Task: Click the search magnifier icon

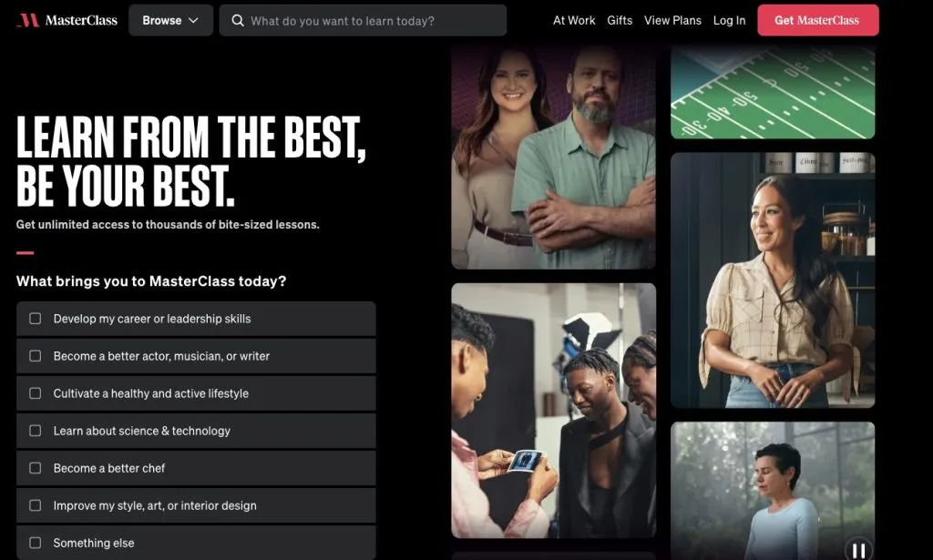Action: (x=238, y=21)
